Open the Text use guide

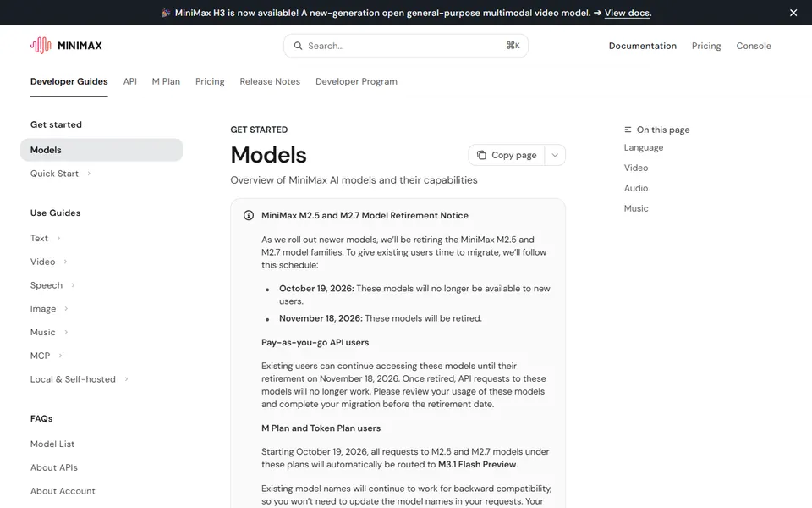[x=39, y=238]
